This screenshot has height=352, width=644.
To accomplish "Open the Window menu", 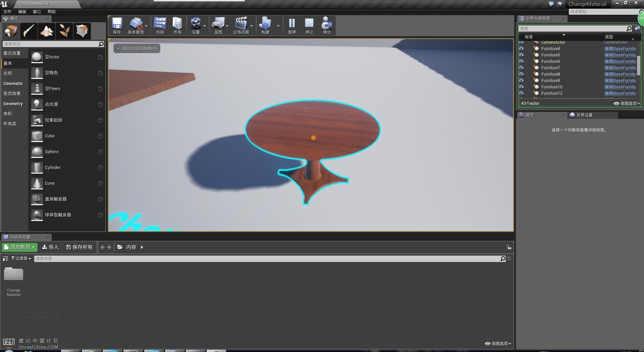I will [37, 12].
